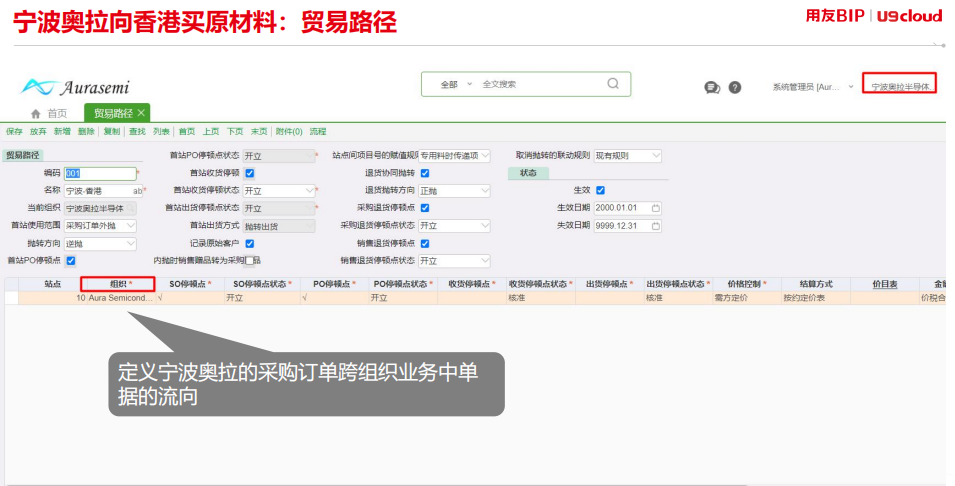Open 取消抛转的联动规则 dropdown

pos(627,156)
